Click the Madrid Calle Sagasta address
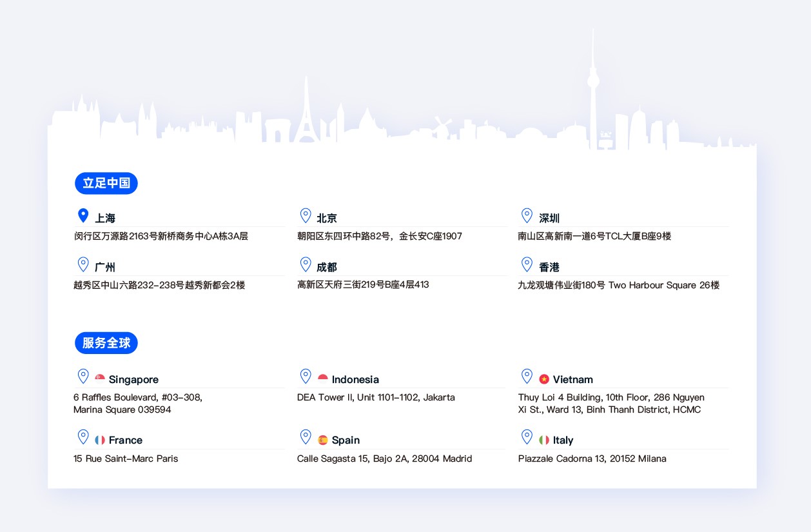 click(x=384, y=458)
